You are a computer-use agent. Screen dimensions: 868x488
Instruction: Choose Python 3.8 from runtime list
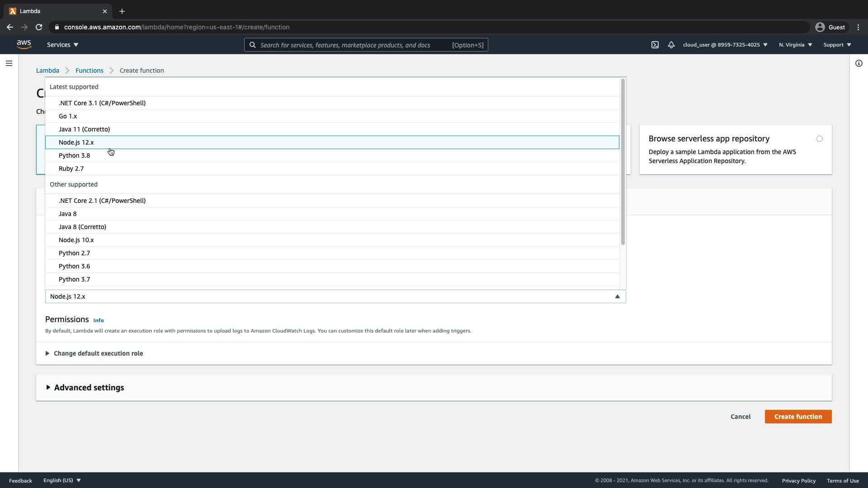pyautogui.click(x=75, y=155)
